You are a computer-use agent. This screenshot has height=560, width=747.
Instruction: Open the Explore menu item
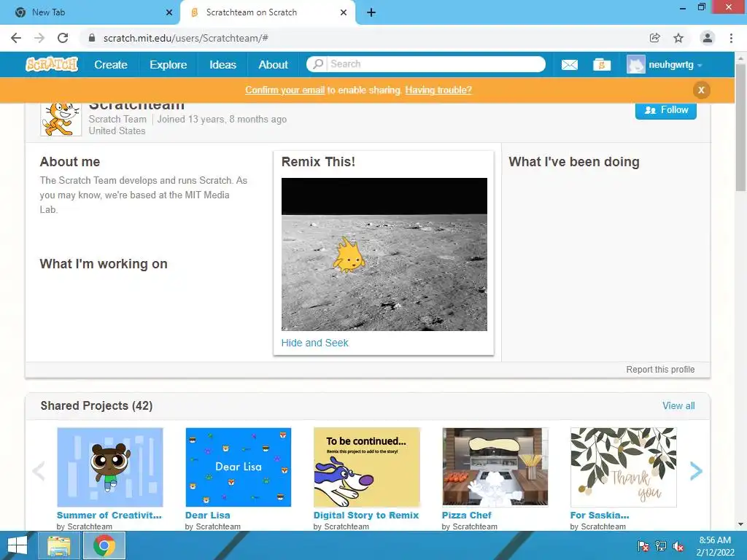[169, 65]
